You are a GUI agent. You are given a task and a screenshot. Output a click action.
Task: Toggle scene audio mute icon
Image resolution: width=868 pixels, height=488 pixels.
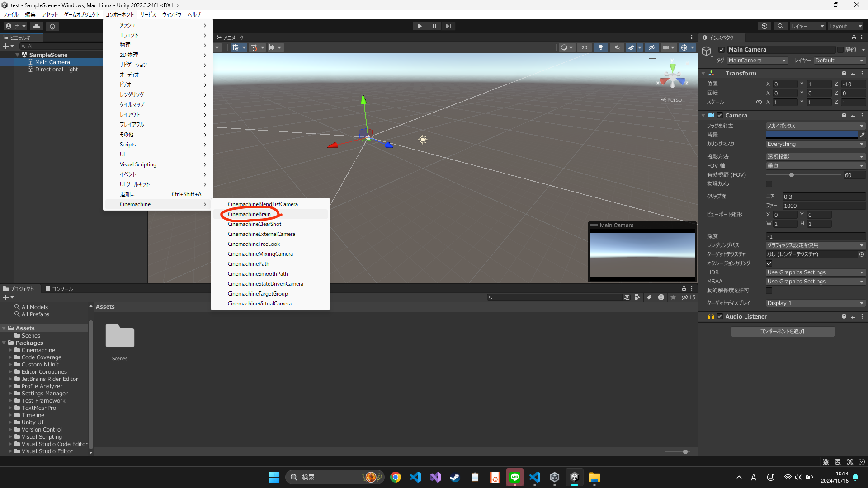(x=617, y=47)
